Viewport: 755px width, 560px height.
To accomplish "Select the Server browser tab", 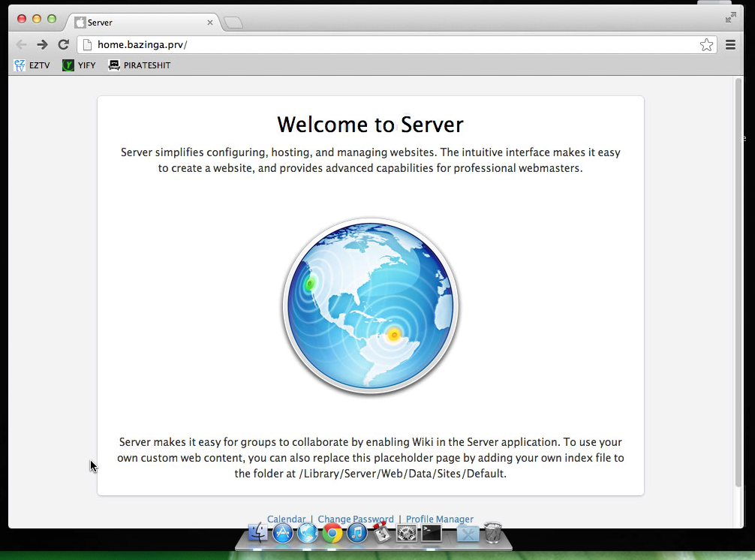I will (143, 23).
